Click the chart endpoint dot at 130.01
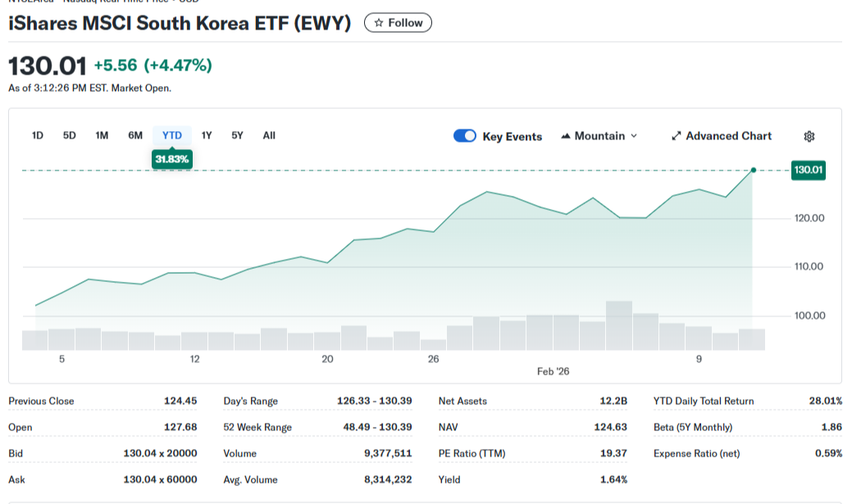Viewport: 852px width, 504px height. click(x=753, y=170)
